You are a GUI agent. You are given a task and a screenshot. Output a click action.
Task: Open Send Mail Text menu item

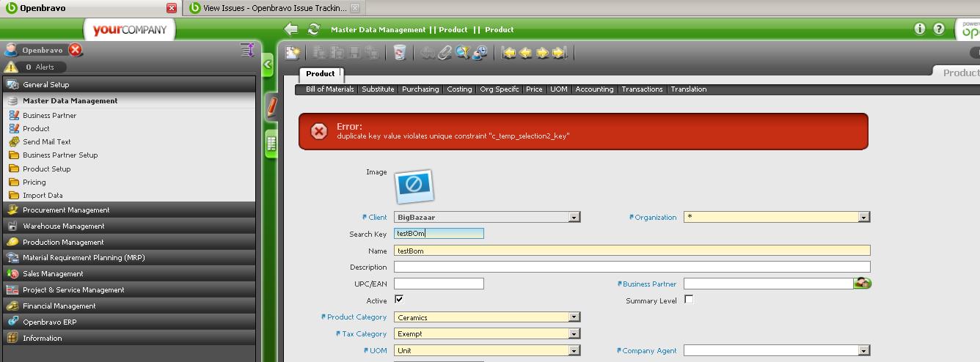coord(47,141)
